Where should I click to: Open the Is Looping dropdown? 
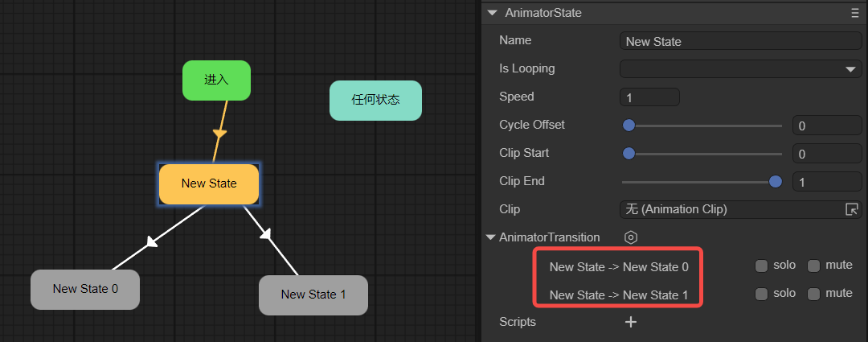[x=740, y=69]
